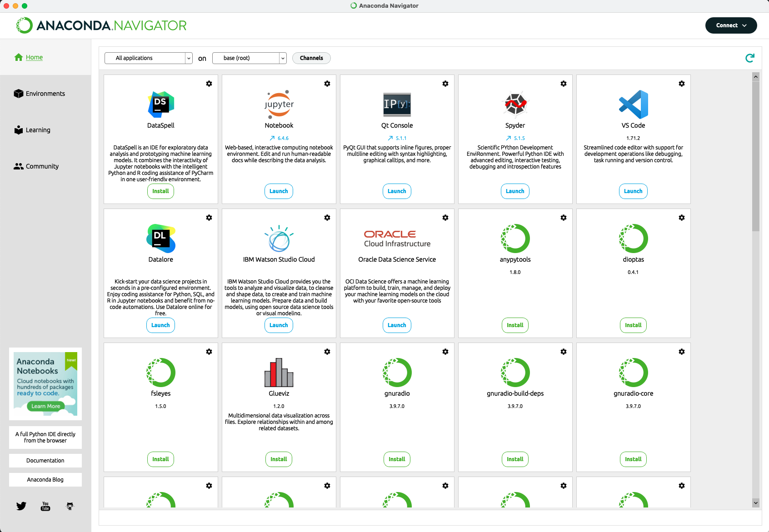Launch VS Code
The image size is (769, 532).
pos(633,191)
